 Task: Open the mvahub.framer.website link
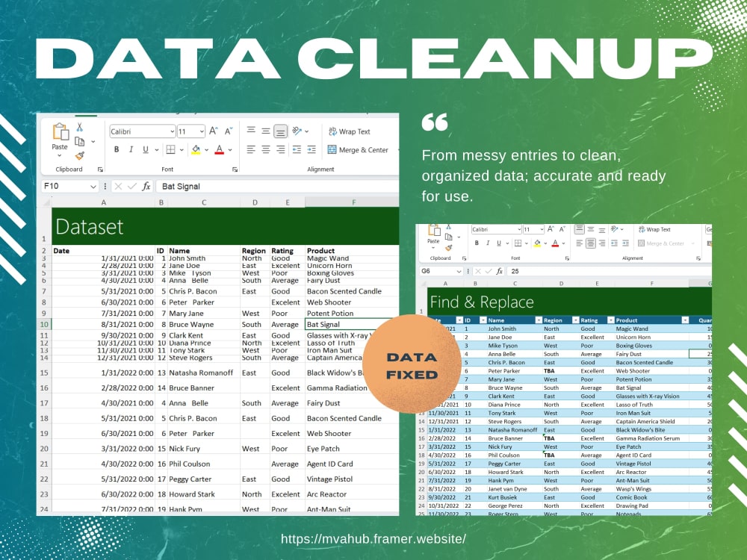[x=373, y=539]
